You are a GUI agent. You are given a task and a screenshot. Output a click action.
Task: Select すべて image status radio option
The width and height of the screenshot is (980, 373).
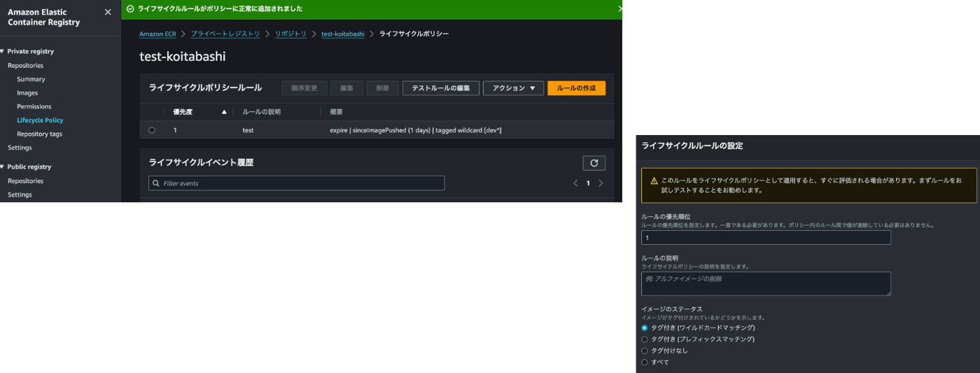click(x=645, y=362)
